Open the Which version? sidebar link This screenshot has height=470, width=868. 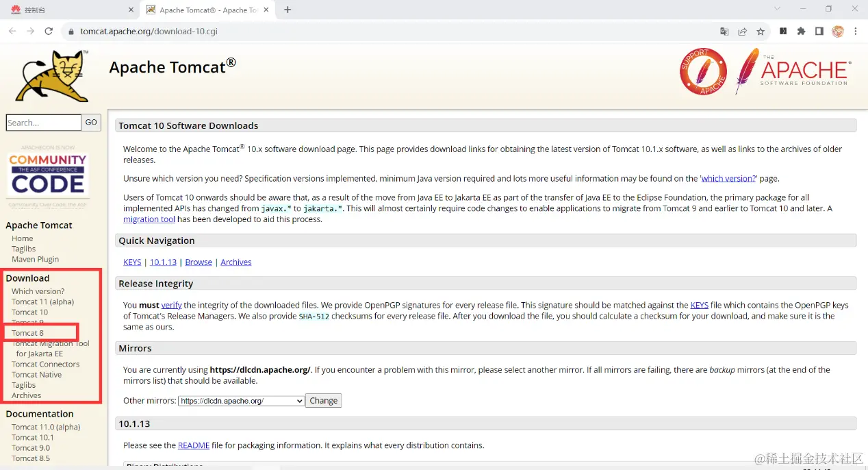point(38,291)
